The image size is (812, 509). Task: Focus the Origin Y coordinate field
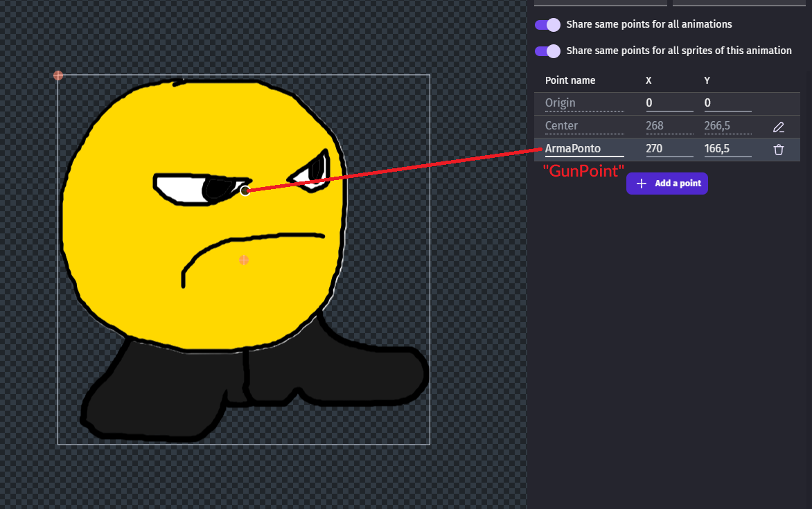[x=727, y=103]
